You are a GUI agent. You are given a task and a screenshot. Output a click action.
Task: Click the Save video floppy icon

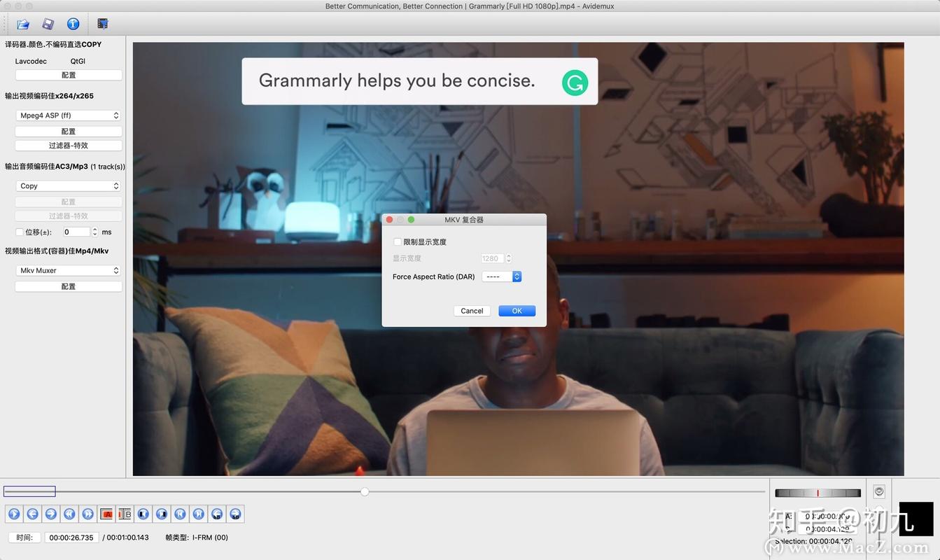click(48, 24)
